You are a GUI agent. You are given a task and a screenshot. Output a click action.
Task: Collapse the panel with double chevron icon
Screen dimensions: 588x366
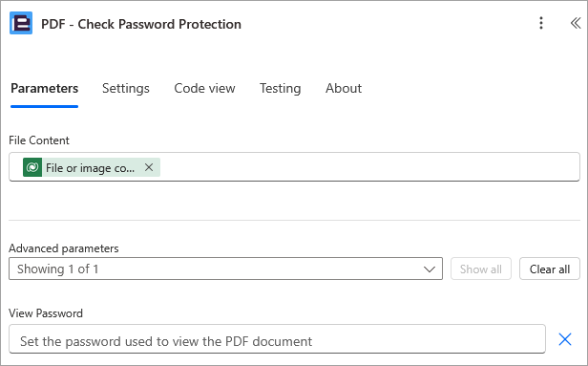point(576,23)
